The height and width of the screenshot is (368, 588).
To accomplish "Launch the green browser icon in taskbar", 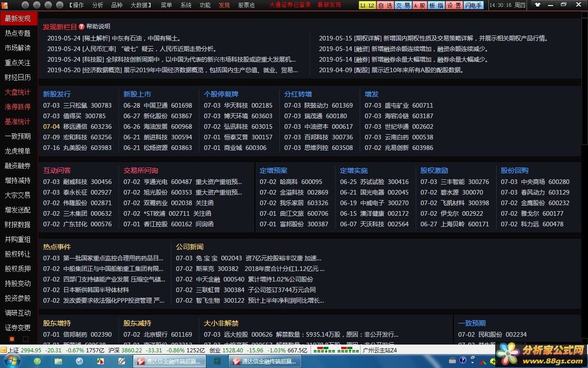I will pyautogui.click(x=37, y=361).
